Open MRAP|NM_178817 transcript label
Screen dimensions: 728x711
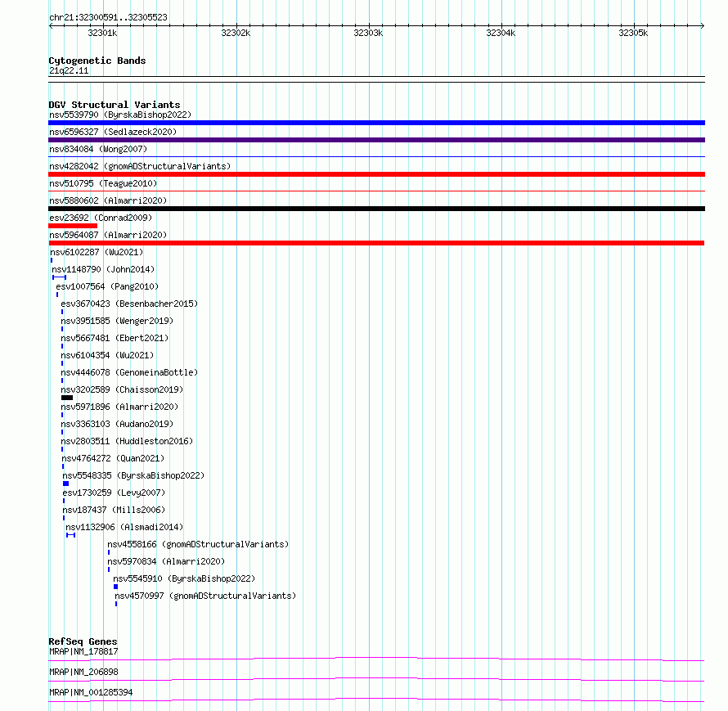[83, 651]
